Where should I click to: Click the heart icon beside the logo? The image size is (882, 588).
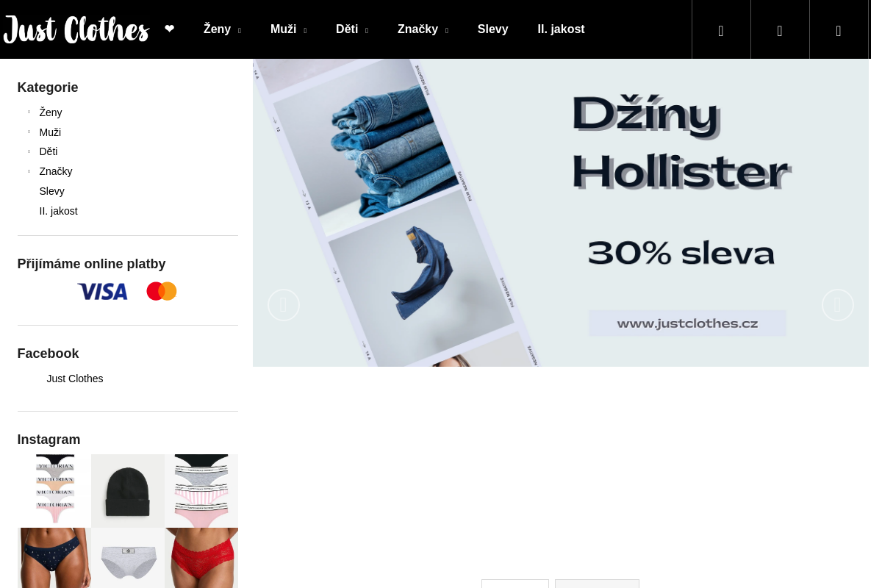170,29
